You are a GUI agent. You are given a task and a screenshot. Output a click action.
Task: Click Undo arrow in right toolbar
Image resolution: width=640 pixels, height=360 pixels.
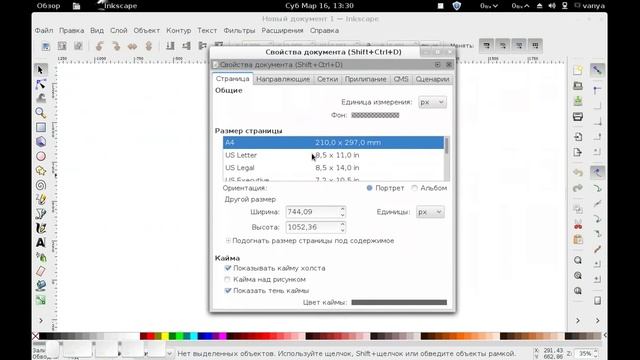point(578,173)
